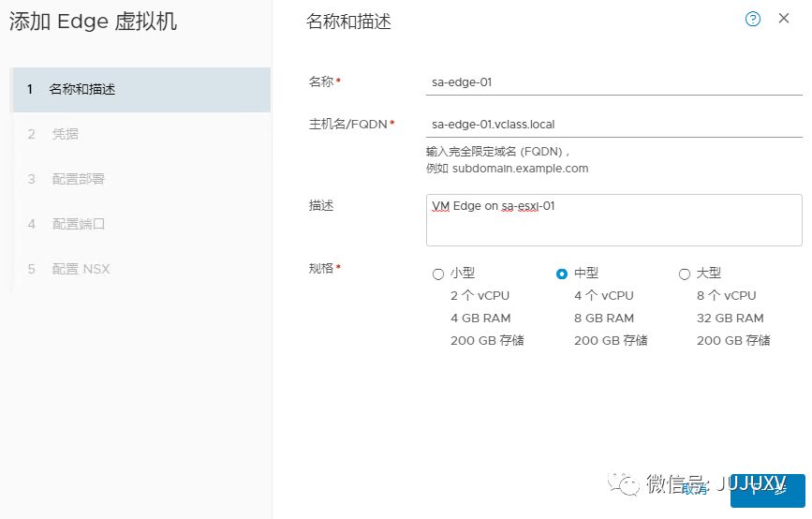Select the 大型 (large) size radio button
The image size is (812, 519).
684,274
